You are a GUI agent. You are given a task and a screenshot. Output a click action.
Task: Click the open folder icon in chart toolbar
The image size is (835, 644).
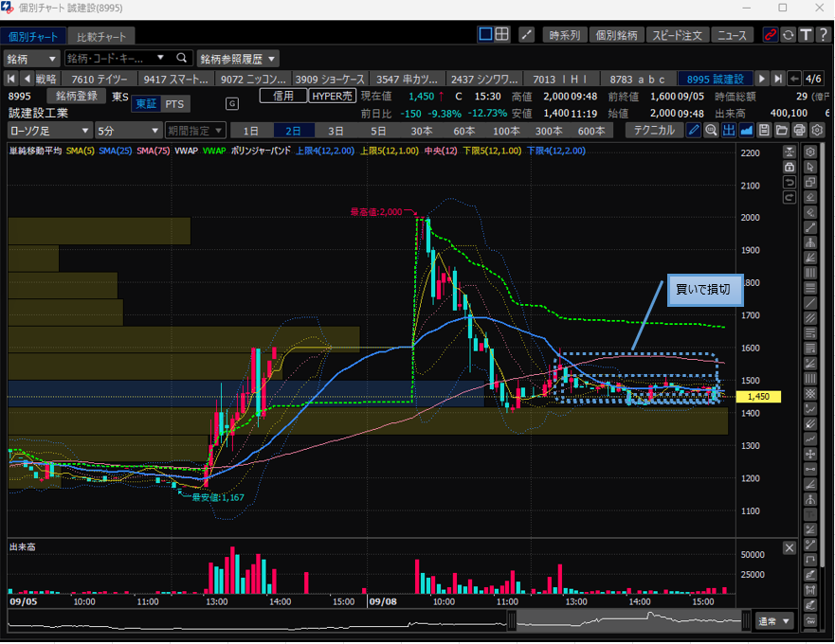pyautogui.click(x=781, y=130)
